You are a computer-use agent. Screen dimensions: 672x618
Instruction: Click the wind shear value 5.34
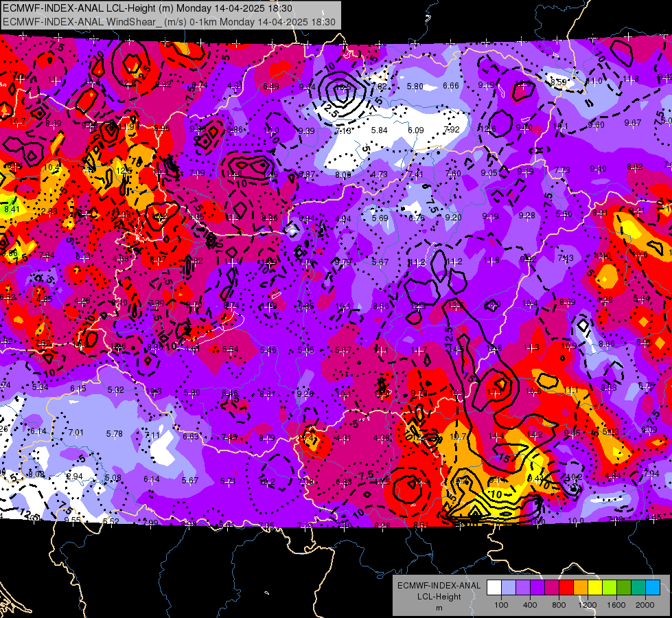click(x=40, y=387)
